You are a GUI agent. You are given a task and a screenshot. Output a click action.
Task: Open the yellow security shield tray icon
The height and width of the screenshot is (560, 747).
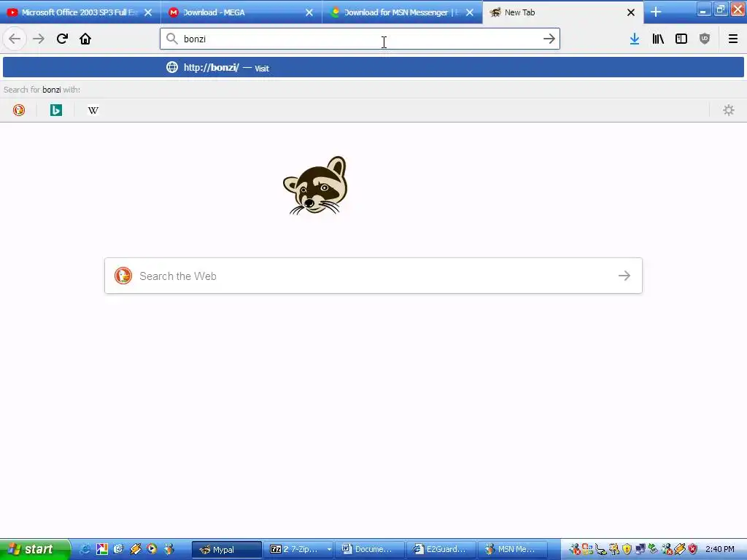(x=627, y=549)
